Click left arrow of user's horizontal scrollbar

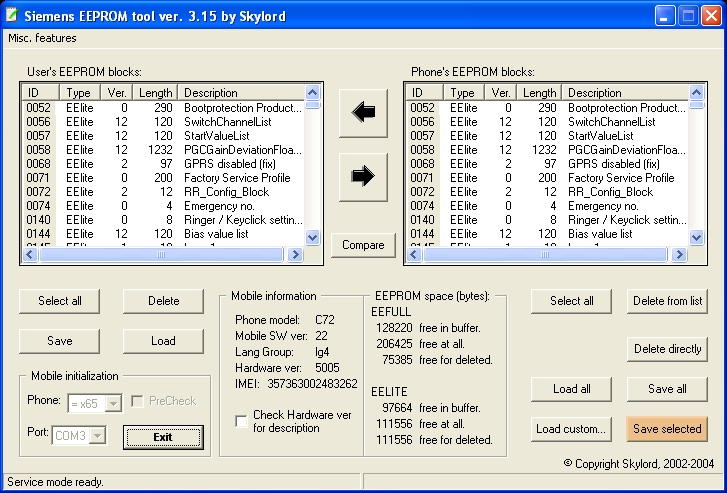30,255
